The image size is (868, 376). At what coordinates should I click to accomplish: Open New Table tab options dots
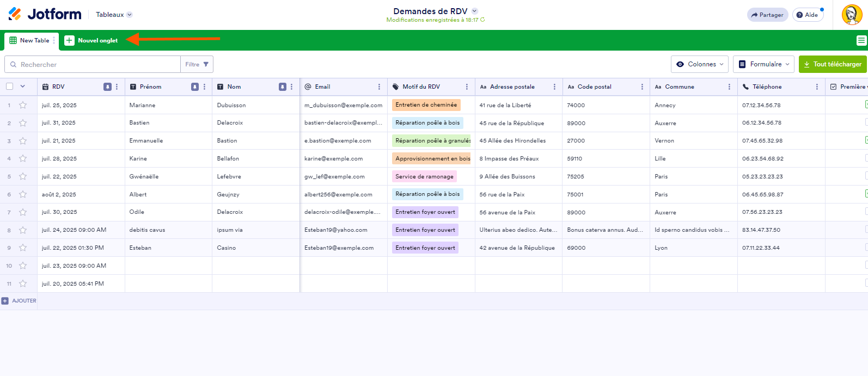(x=54, y=40)
